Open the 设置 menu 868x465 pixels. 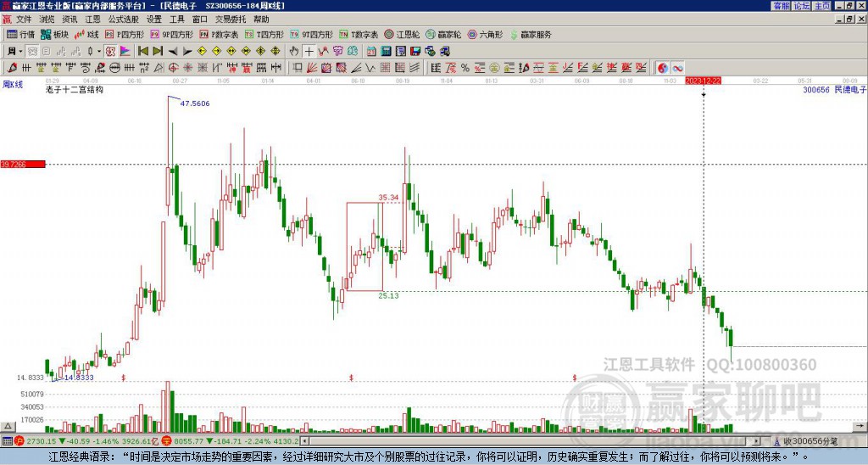(x=154, y=20)
